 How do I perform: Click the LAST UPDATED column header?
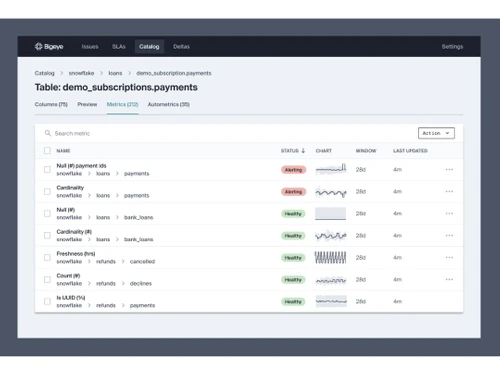pyautogui.click(x=410, y=151)
